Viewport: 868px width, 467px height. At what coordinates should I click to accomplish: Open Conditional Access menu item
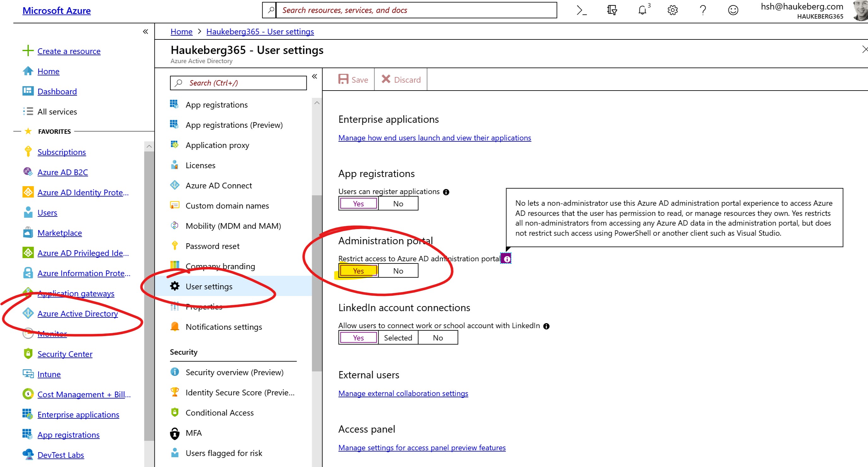pos(219,413)
